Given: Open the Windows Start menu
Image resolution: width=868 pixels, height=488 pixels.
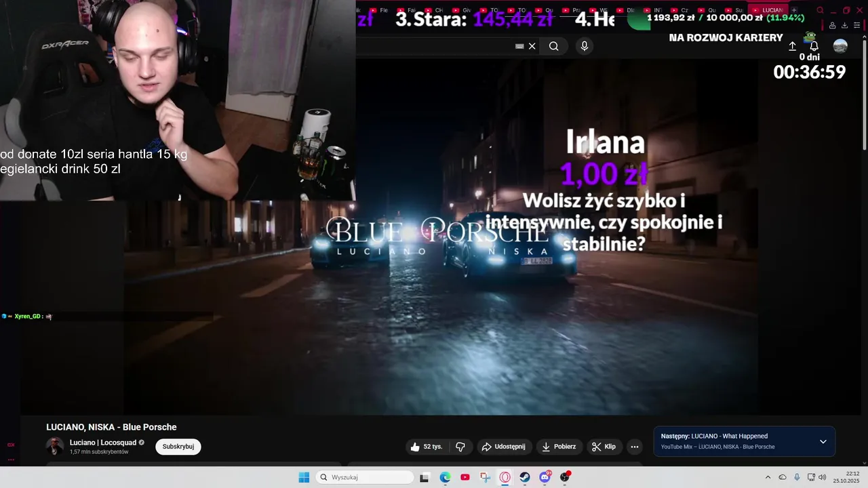Looking at the screenshot, I should pyautogui.click(x=304, y=477).
